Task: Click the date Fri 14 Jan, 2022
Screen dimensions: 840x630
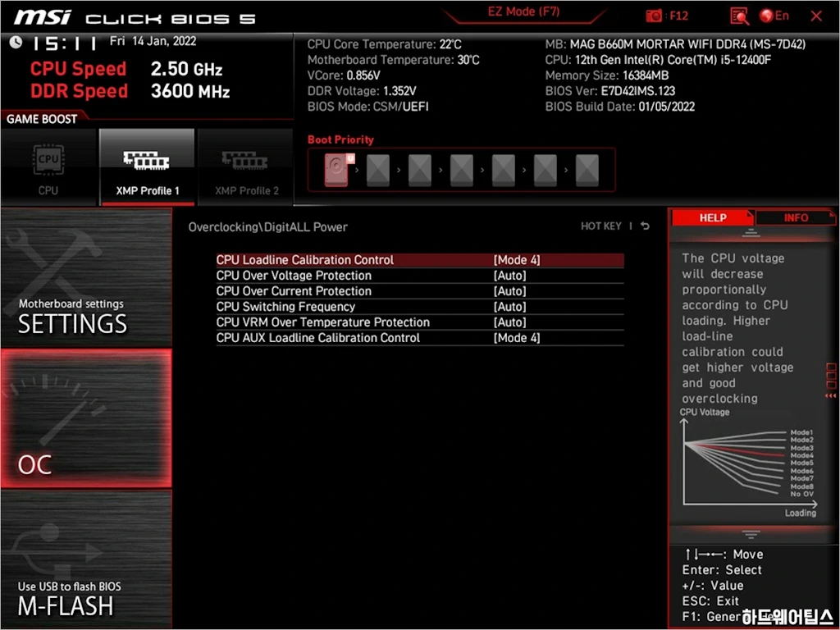Action: 153,41
